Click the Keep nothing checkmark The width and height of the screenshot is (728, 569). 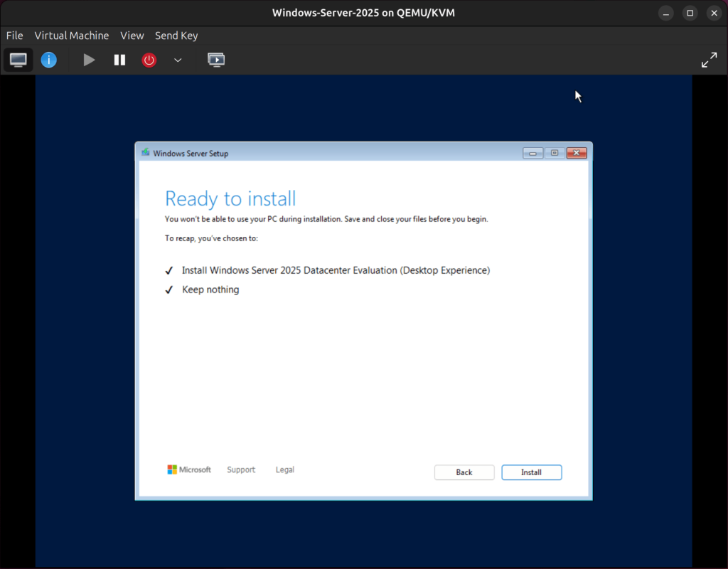[168, 289]
